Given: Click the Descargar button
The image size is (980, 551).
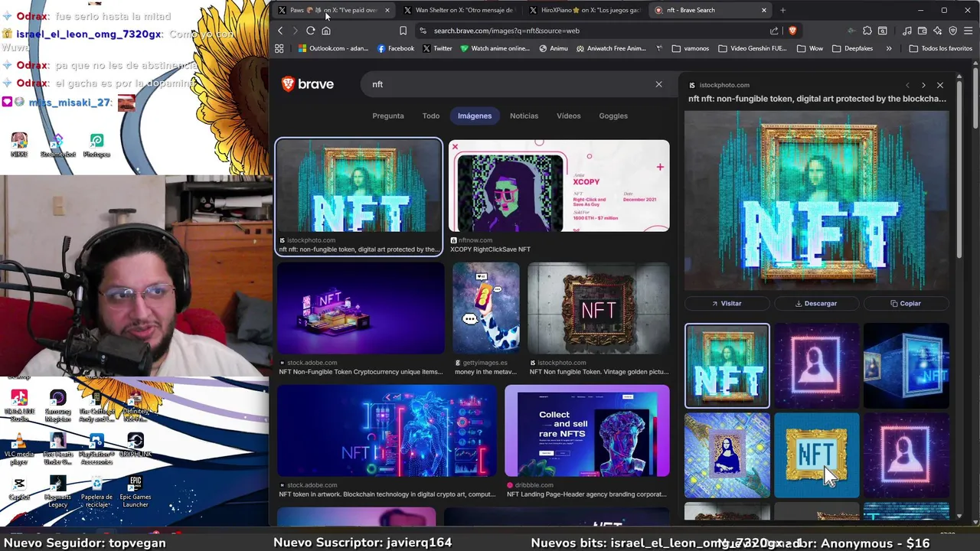Looking at the screenshot, I should (x=816, y=303).
